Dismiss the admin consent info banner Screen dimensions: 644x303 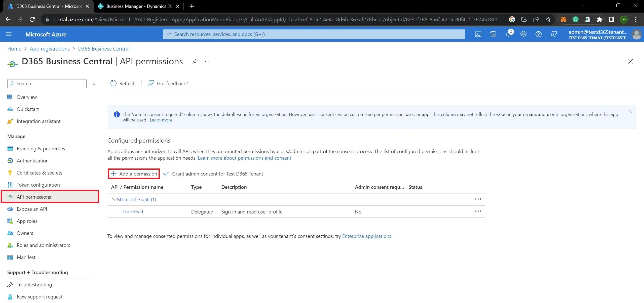(630, 111)
